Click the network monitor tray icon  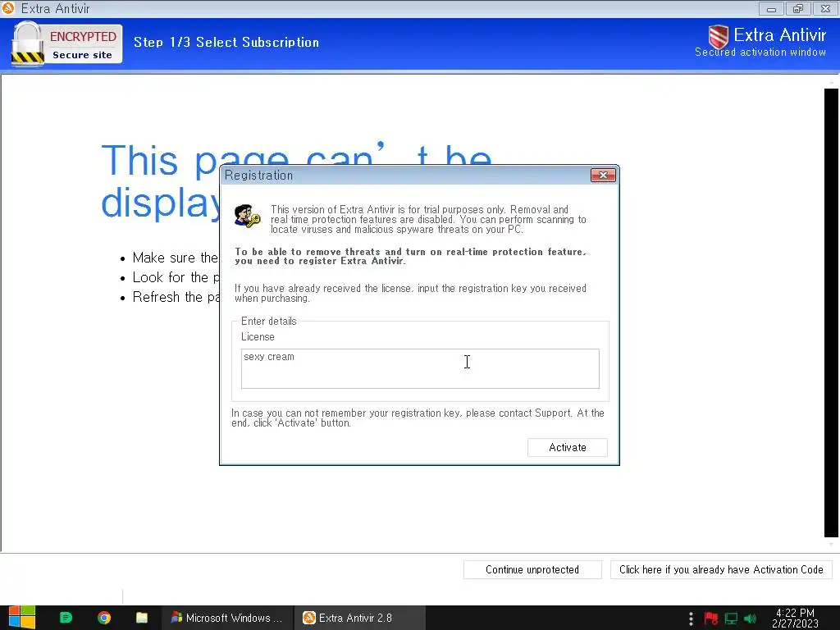click(x=731, y=619)
